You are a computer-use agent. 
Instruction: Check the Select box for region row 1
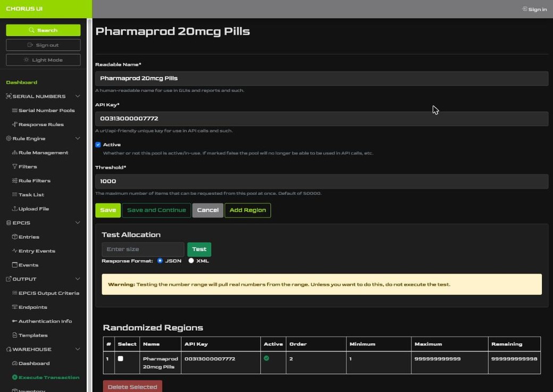point(121,358)
